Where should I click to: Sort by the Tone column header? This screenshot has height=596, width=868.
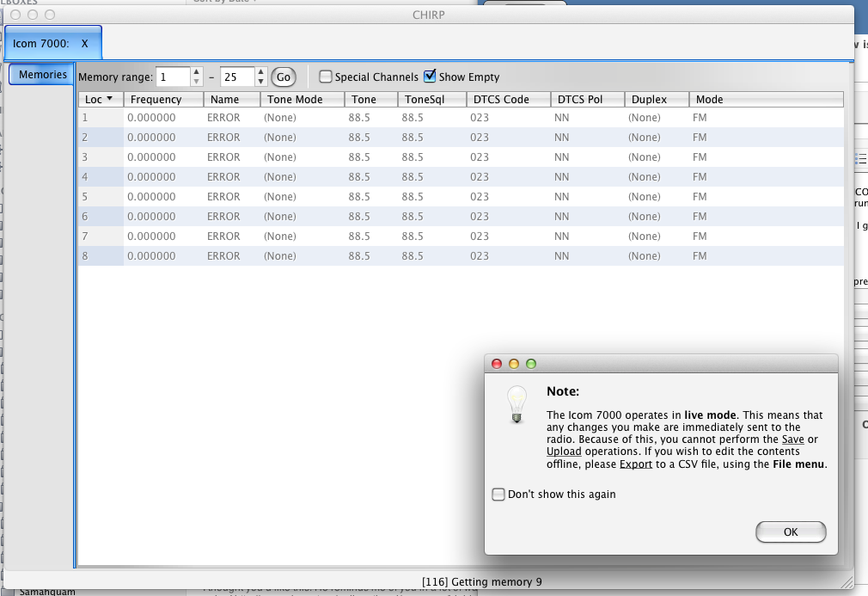(x=371, y=99)
